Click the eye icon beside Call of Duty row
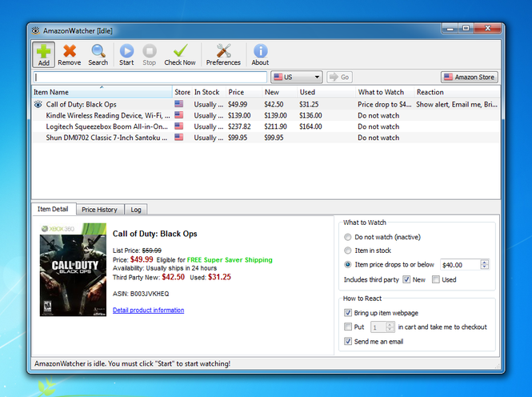Image resolution: width=532 pixels, height=397 pixels. point(38,104)
